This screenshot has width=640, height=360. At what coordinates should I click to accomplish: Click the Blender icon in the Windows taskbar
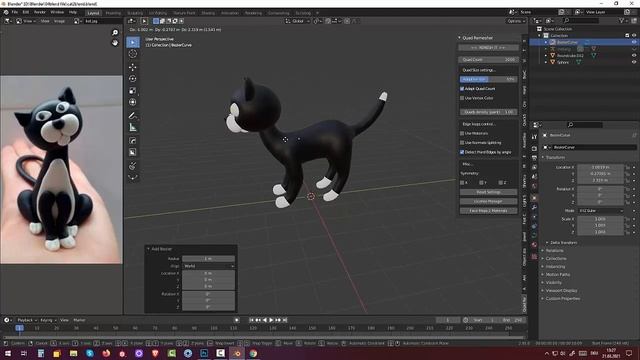[x=237, y=353]
